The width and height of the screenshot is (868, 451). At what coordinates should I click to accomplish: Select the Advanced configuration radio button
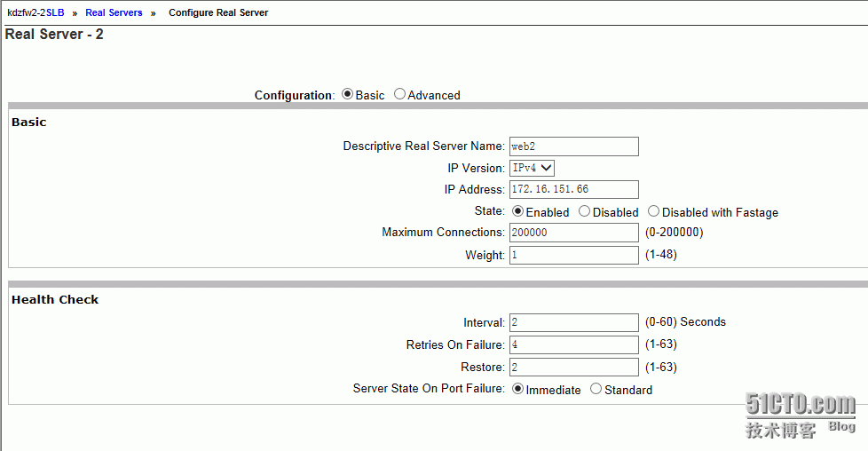tap(399, 94)
